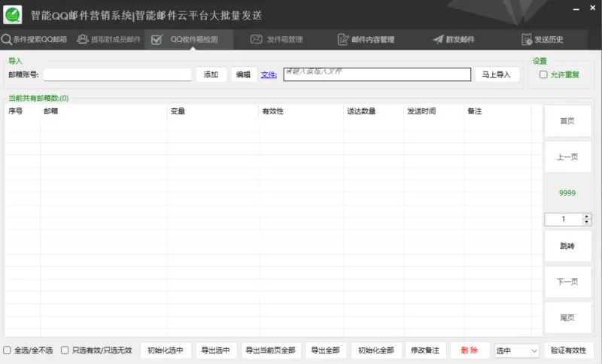The image size is (602, 364).
Task: Click the 初始化全部 button
Action: 376,350
